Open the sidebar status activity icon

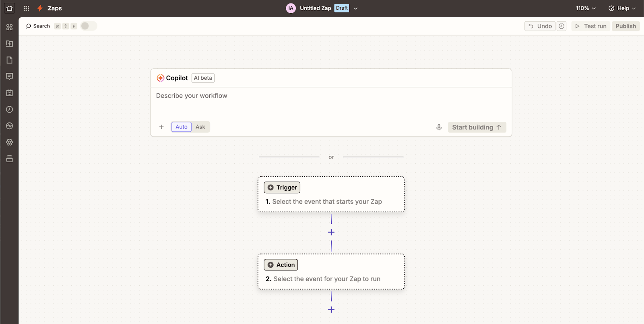click(9, 126)
